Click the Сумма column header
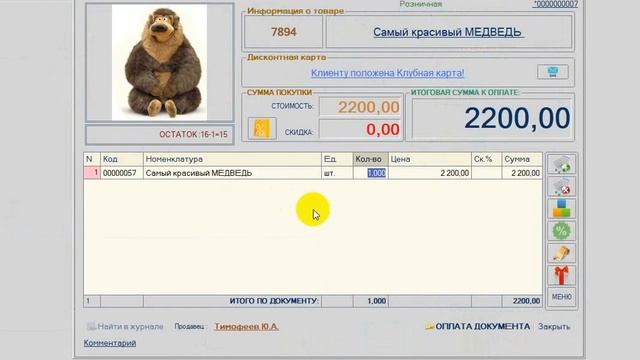This screenshot has height=360, width=640. pos(522,159)
